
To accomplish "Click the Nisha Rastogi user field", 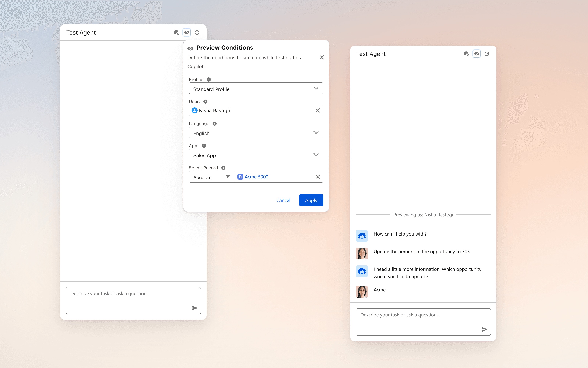I will coord(256,111).
